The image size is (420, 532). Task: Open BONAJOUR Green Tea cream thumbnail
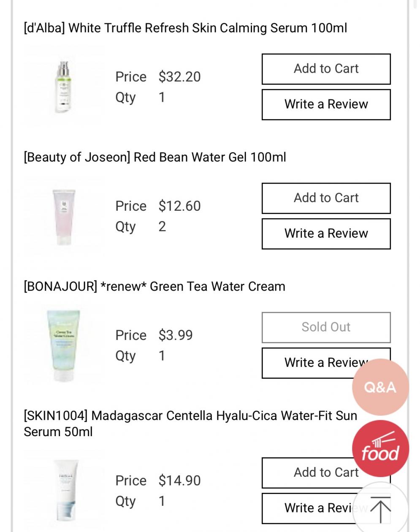64,346
